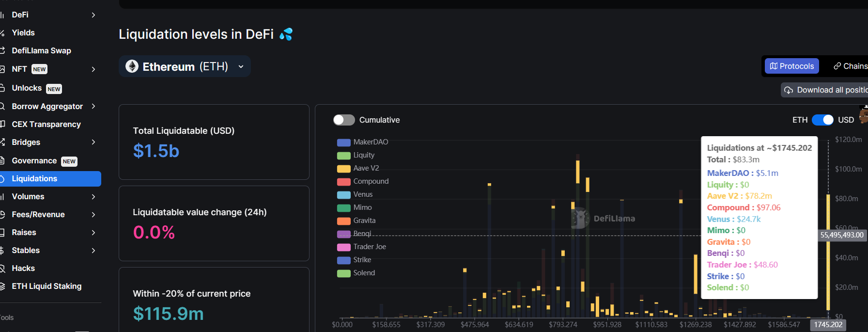The height and width of the screenshot is (332, 868).
Task: Switch the ETH/USD currency toggle
Action: (x=822, y=120)
